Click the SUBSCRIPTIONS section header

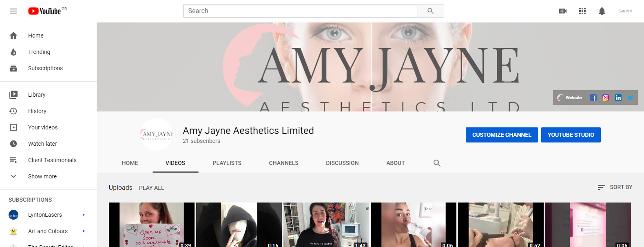[30, 200]
